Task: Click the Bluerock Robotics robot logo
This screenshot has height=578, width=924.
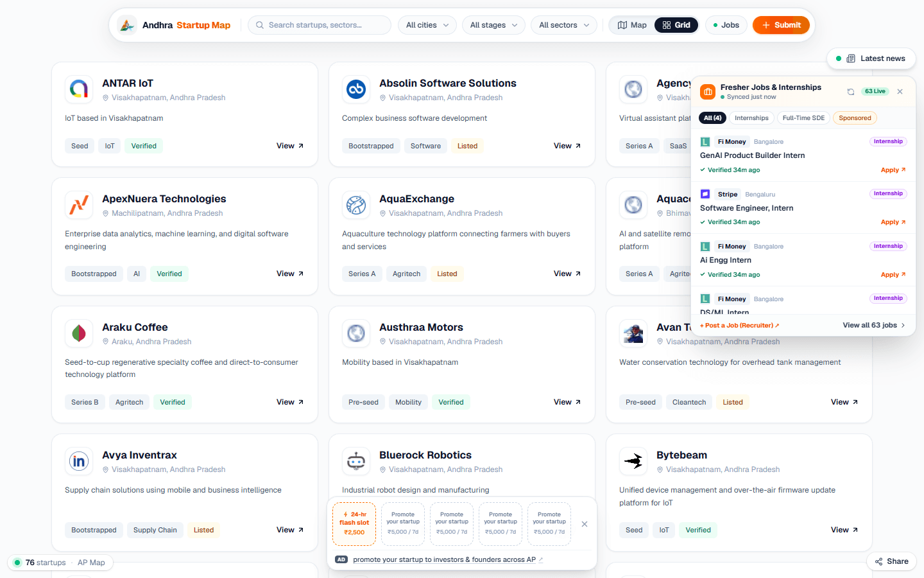Action: pyautogui.click(x=356, y=461)
